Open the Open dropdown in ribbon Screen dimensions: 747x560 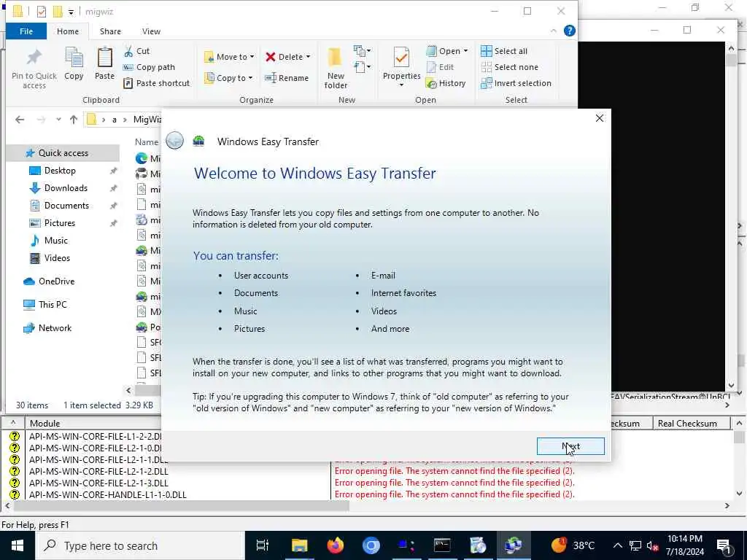point(447,51)
